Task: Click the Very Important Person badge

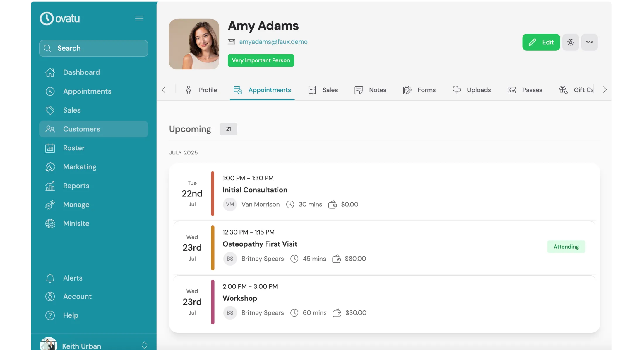Action: 261,60
